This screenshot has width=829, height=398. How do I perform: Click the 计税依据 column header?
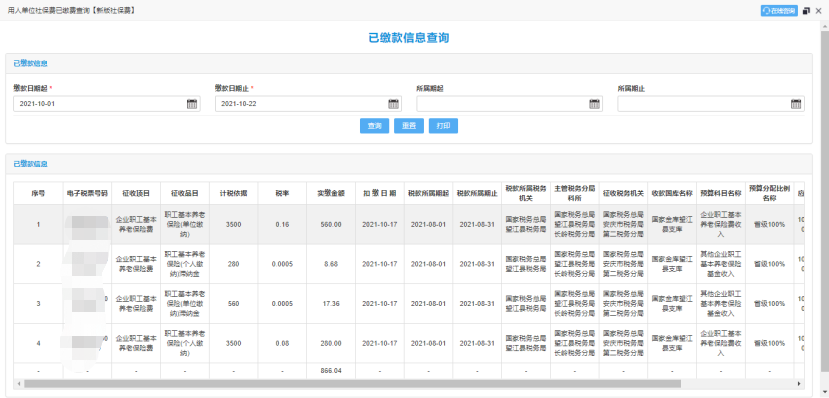(x=234, y=193)
